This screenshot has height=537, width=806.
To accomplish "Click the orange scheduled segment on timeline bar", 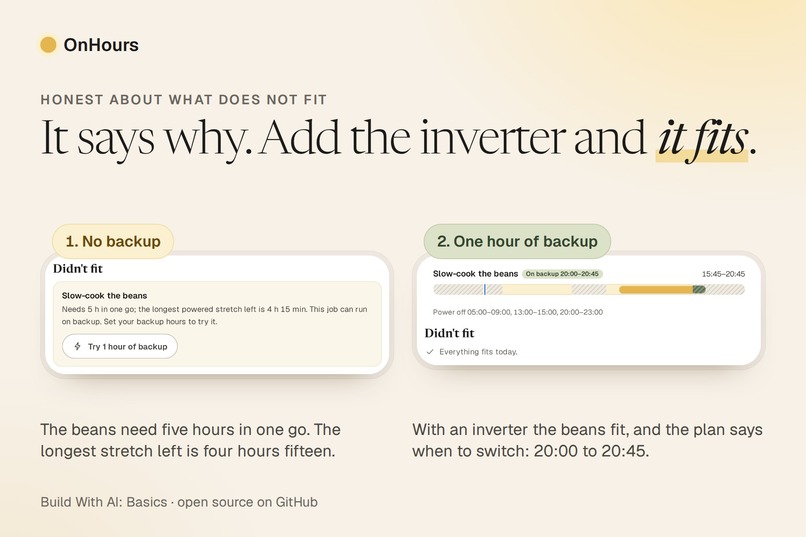I will (656, 290).
